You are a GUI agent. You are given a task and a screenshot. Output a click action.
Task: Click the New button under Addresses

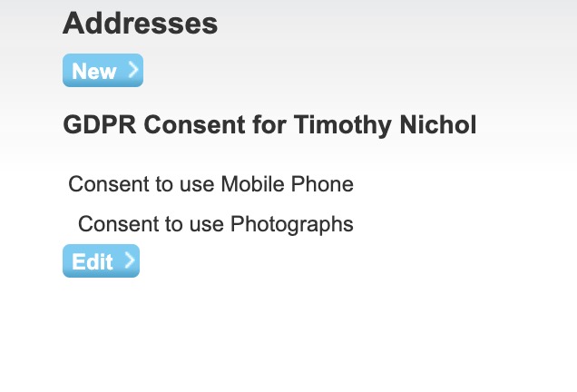[x=103, y=71]
